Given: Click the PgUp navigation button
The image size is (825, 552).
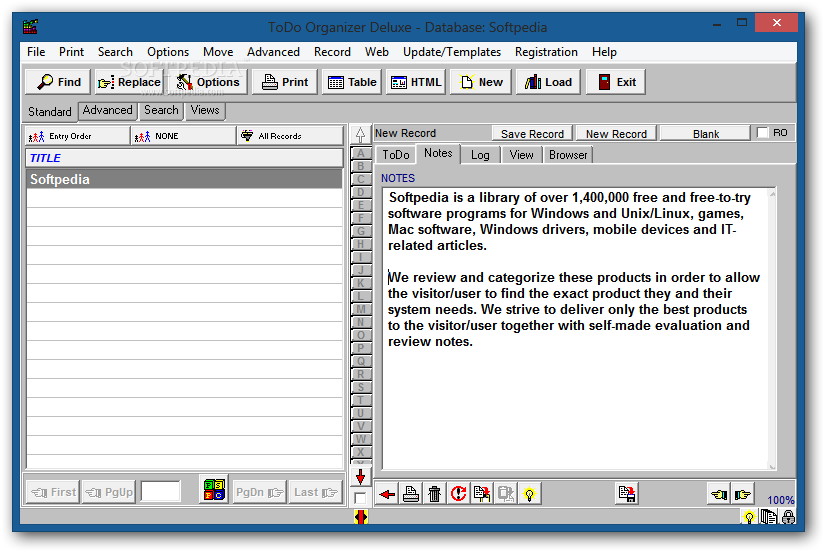Looking at the screenshot, I should click(109, 493).
